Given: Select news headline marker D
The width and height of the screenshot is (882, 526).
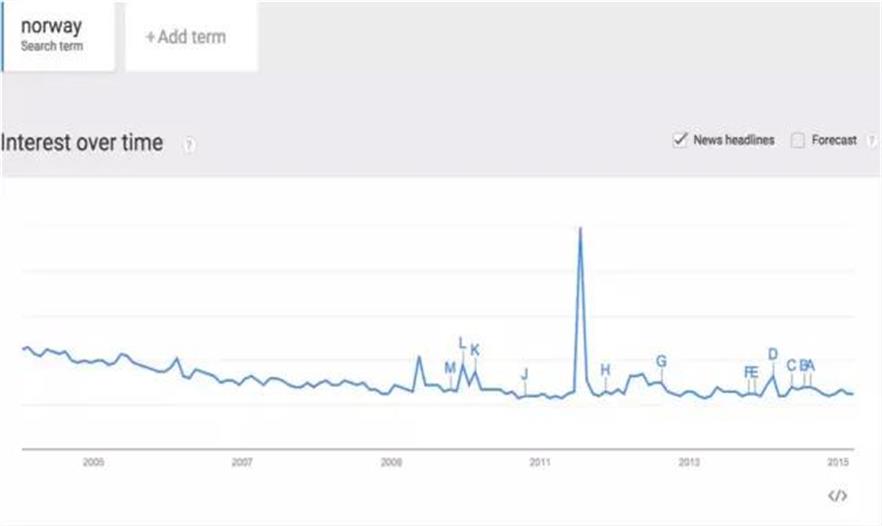Looking at the screenshot, I should tap(772, 354).
